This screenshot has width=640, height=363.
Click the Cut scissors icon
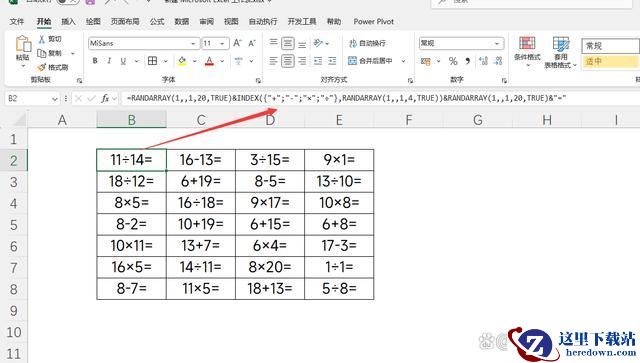42,39
